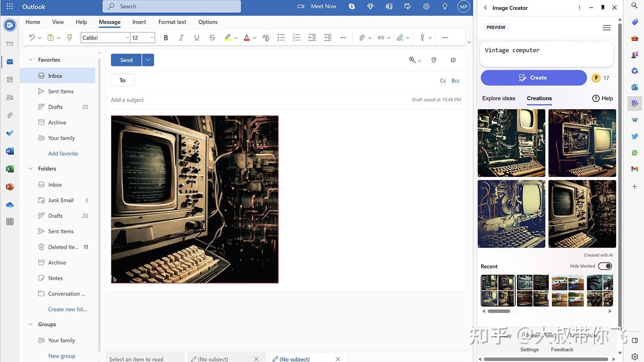
Task: Enable bold formatting
Action: coord(165,38)
